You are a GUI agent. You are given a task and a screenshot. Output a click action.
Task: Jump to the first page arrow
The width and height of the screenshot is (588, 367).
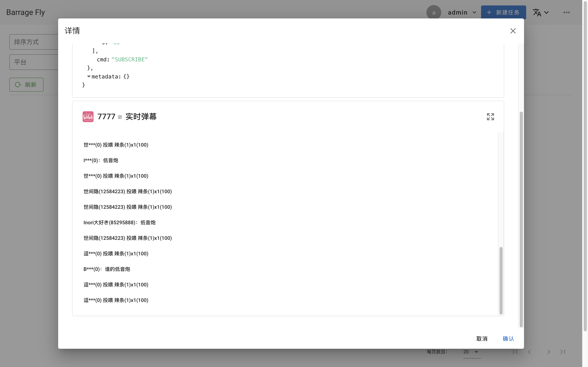(515, 352)
